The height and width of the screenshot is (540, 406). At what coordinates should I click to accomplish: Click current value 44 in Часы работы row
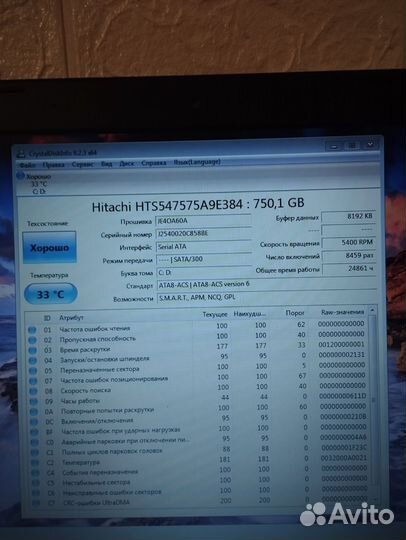click(225, 398)
